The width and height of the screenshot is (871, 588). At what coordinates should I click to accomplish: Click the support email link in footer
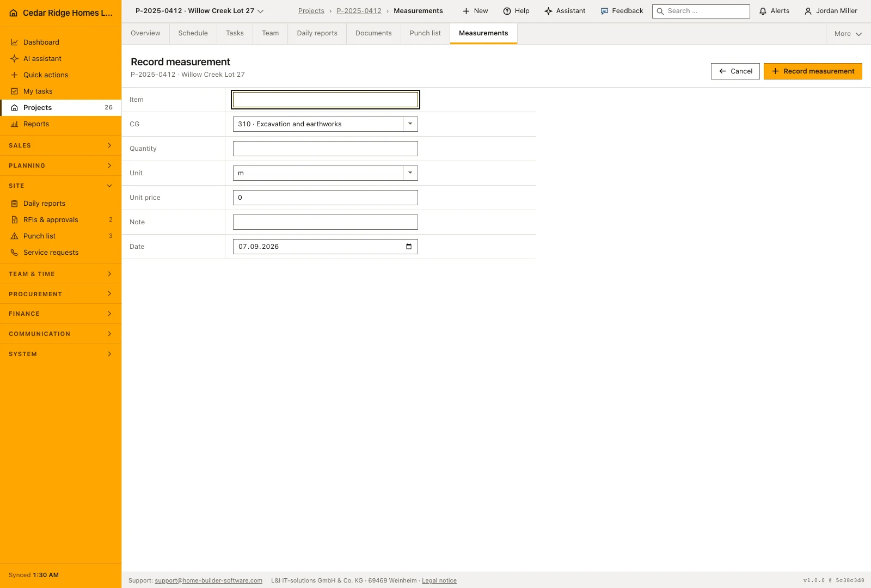point(208,580)
